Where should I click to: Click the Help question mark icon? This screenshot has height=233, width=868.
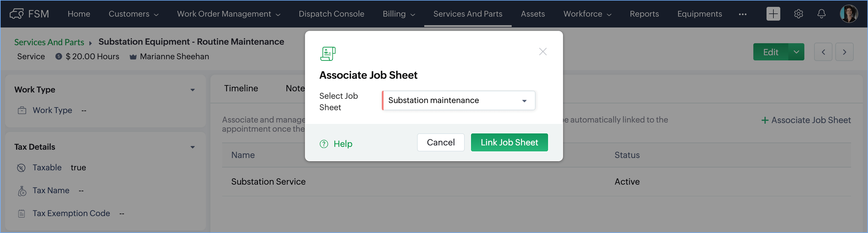pos(324,144)
